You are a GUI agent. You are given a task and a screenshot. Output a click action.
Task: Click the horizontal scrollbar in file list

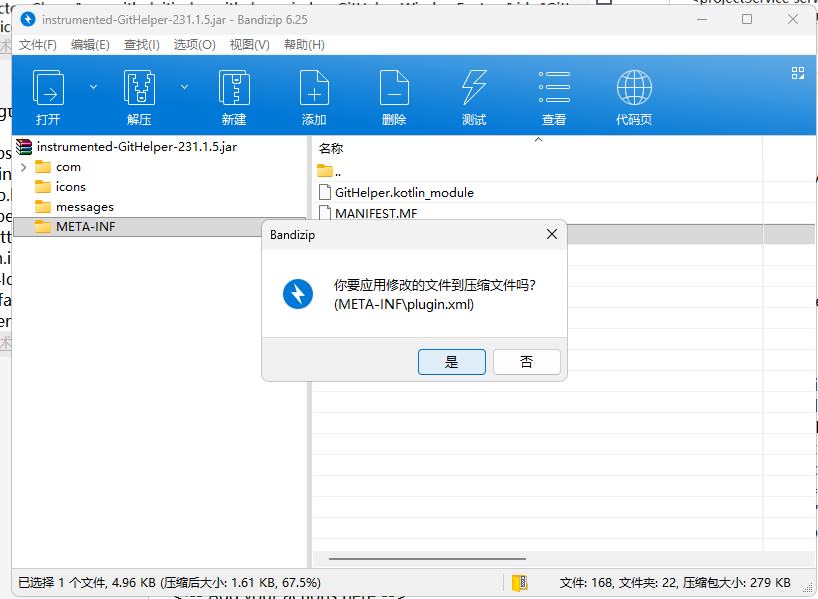click(x=427, y=559)
